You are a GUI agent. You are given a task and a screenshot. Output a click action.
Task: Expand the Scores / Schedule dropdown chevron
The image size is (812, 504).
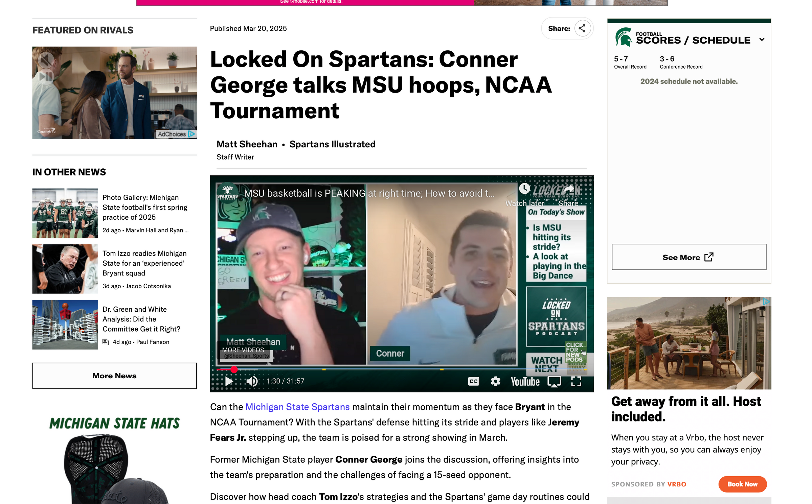pyautogui.click(x=762, y=40)
